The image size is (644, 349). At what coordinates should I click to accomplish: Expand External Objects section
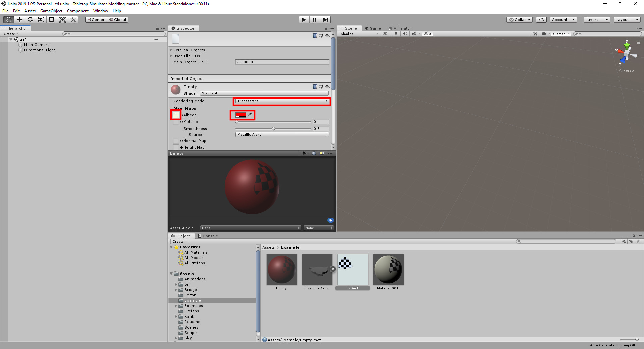pyautogui.click(x=171, y=50)
